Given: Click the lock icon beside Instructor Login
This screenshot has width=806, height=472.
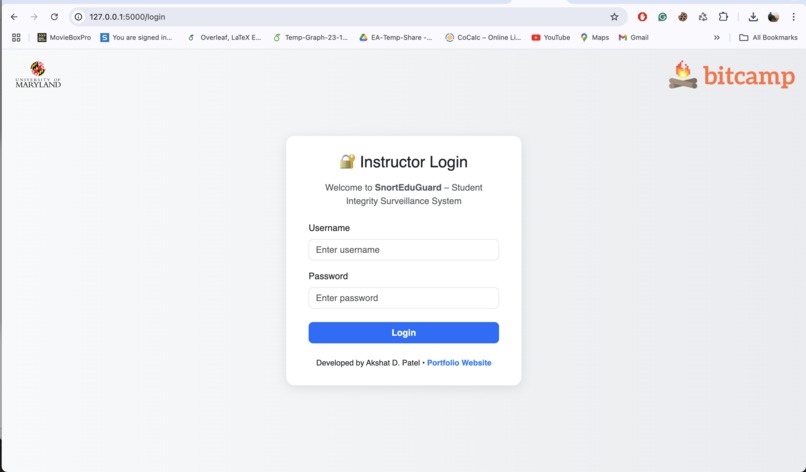Looking at the screenshot, I should 347,161.
